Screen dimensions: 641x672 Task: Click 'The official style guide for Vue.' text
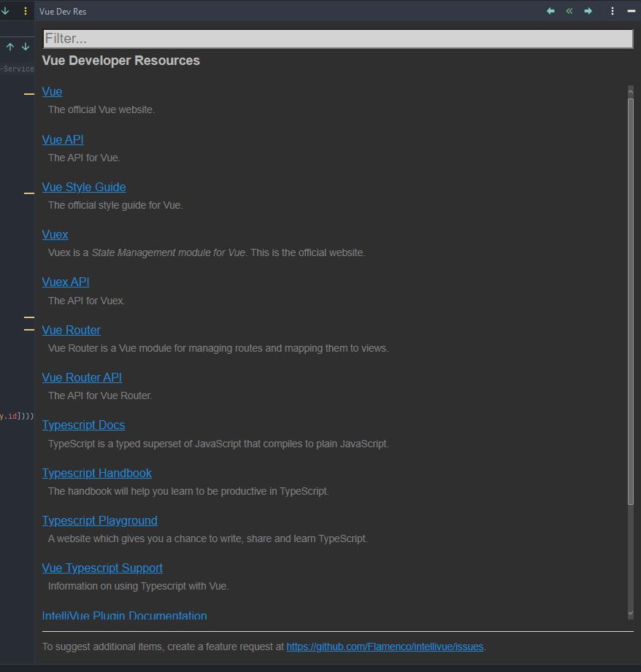115,205
